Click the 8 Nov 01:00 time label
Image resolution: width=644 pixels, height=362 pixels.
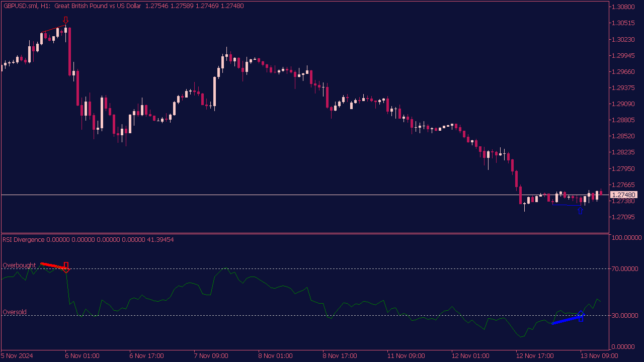276,356
